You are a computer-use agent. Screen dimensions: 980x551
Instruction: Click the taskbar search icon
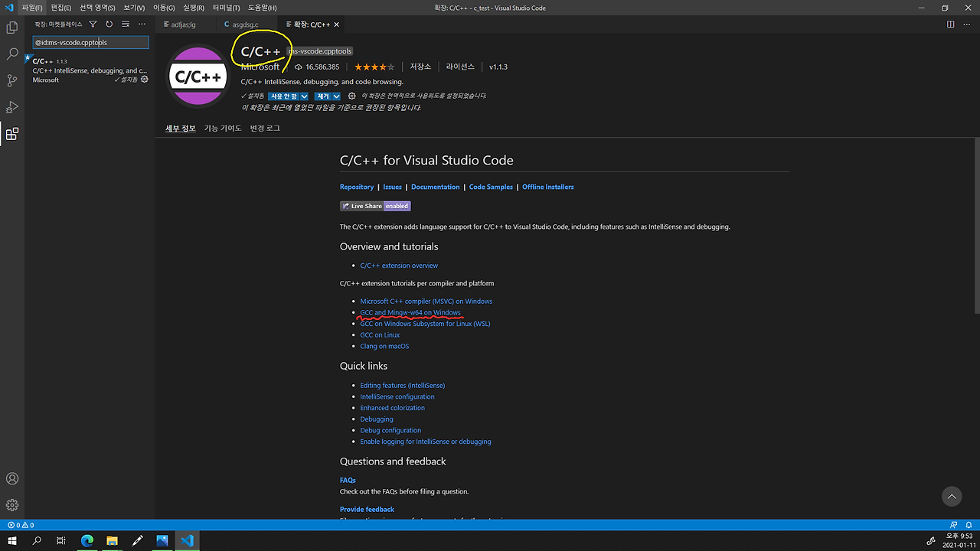37,540
